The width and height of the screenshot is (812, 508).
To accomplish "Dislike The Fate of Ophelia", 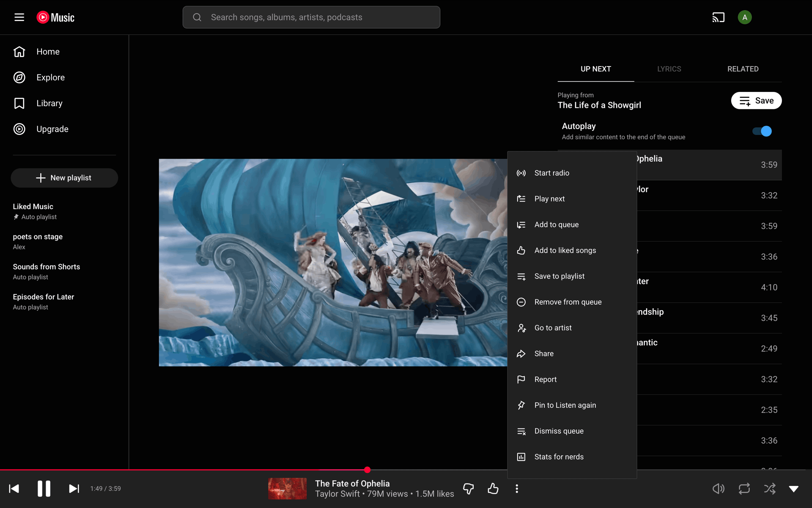I will 468,489.
